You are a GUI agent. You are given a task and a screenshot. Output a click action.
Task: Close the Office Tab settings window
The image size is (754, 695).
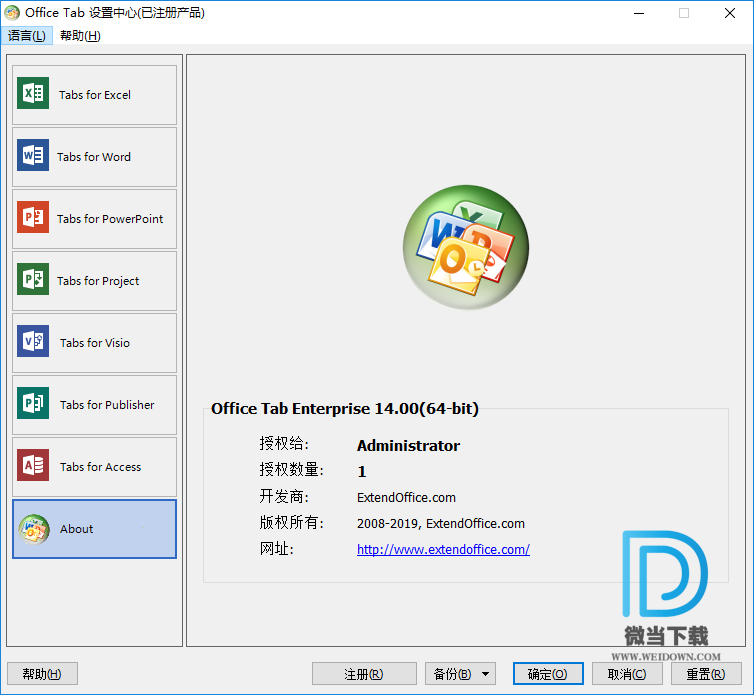729,13
